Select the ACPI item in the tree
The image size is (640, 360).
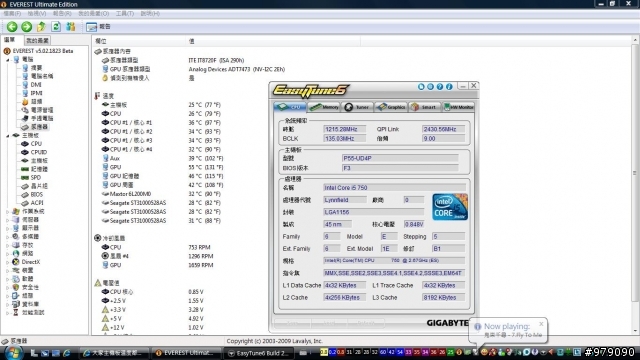pyautogui.click(x=37, y=203)
